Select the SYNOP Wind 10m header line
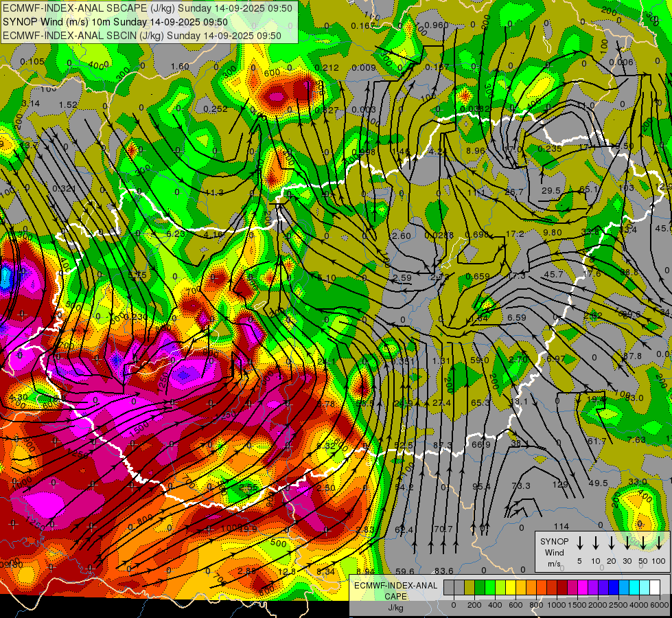 (x=115, y=22)
